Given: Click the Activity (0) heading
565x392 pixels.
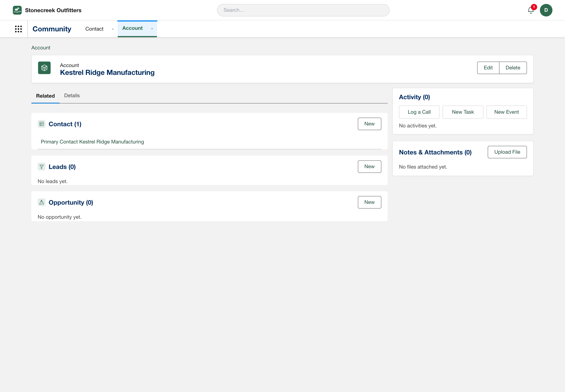Looking at the screenshot, I should (x=414, y=97).
